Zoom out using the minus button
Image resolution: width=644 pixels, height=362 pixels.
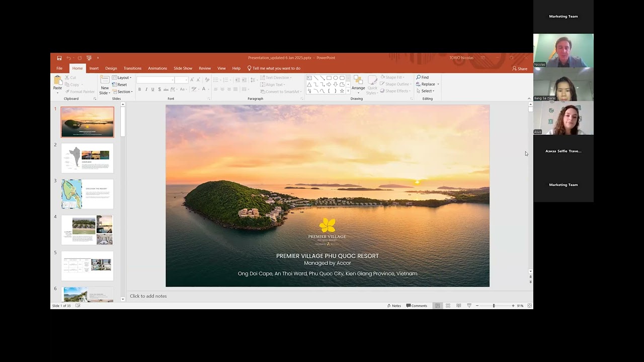477,306
